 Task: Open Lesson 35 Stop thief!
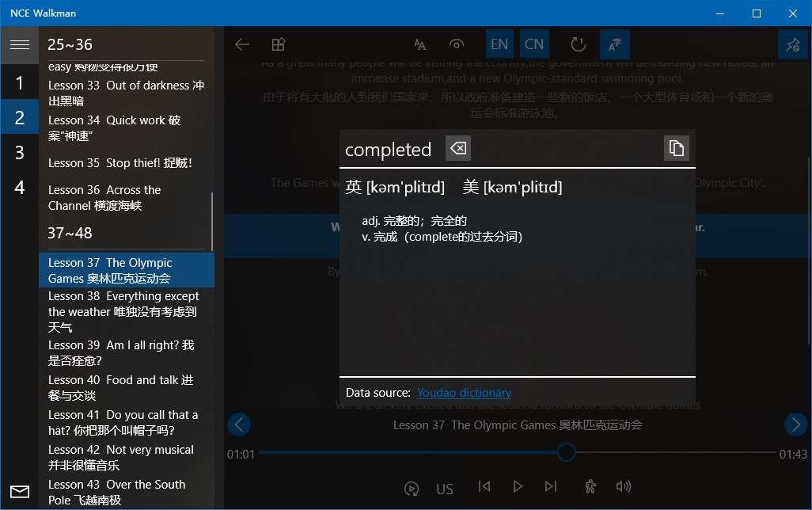click(x=127, y=163)
